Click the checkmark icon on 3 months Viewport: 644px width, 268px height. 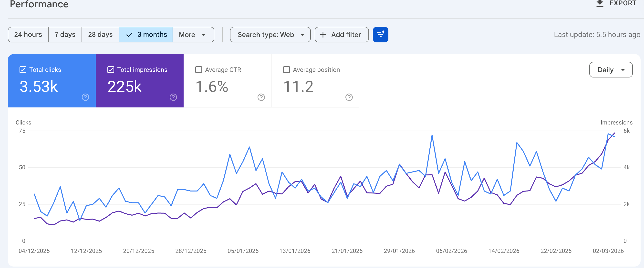[129, 35]
